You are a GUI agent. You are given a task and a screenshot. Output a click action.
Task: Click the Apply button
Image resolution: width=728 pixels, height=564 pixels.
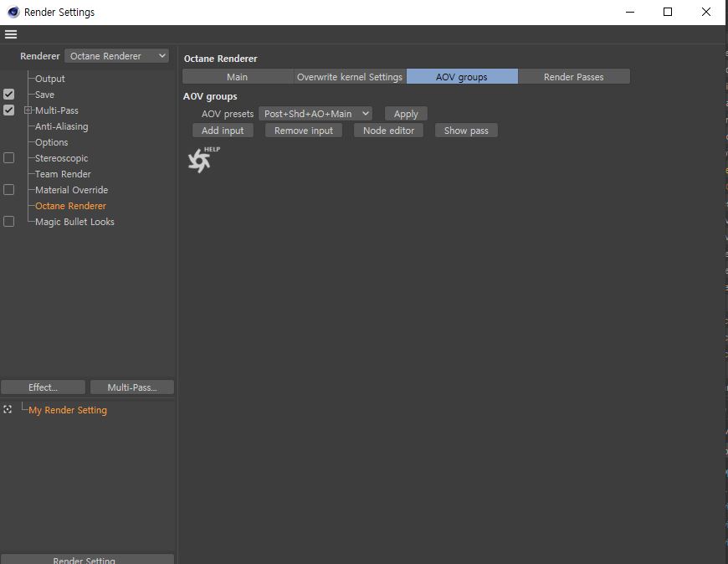coord(406,114)
